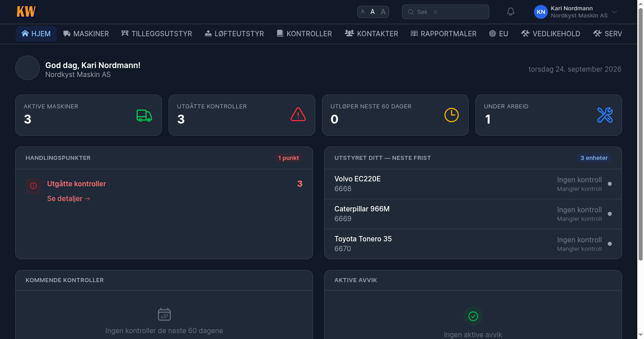Open the Volvo EC220E row
The height and width of the screenshot is (339, 644).
pyautogui.click(x=473, y=184)
